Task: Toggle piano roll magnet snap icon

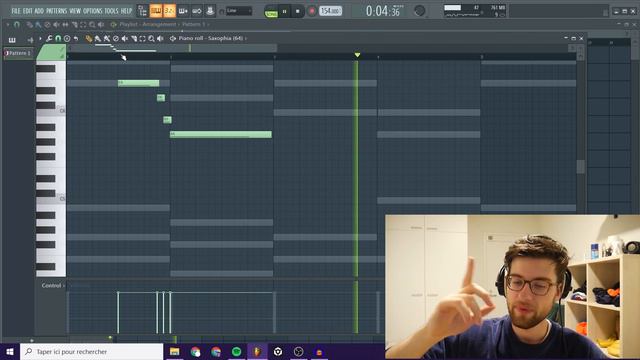Action: pos(58,38)
